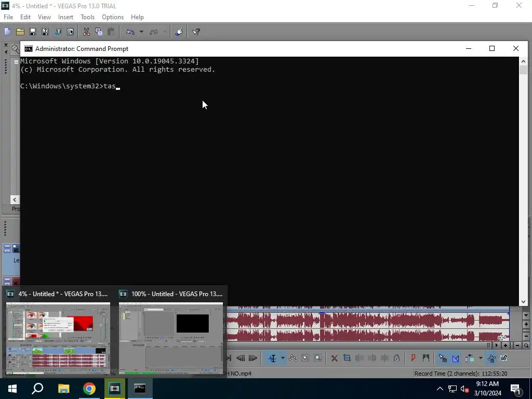Open the Insert menu
The image size is (532, 399).
pyautogui.click(x=65, y=17)
